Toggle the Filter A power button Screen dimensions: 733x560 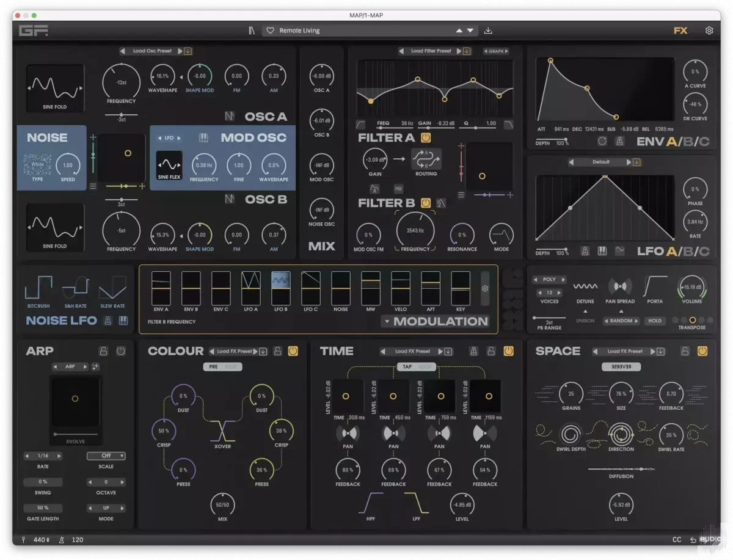426,138
